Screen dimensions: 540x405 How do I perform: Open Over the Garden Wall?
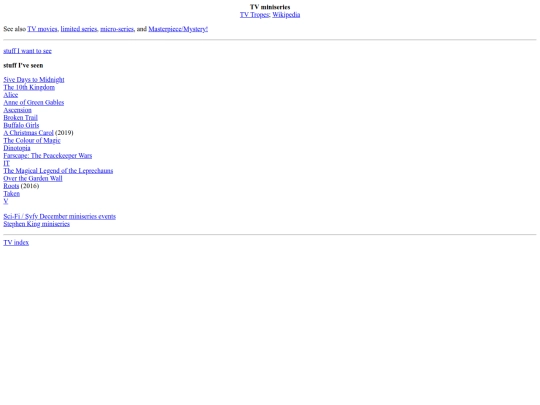(x=33, y=178)
